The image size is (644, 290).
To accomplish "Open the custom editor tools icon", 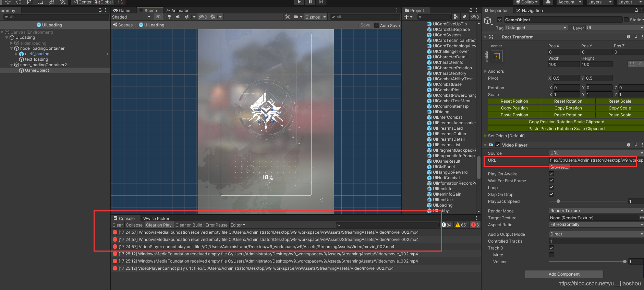I will (x=63, y=2).
